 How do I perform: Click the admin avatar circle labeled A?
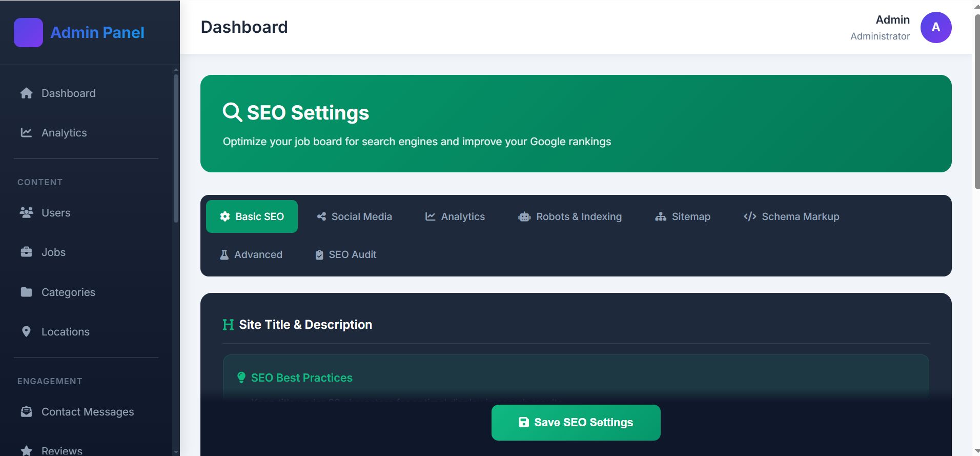tap(935, 27)
